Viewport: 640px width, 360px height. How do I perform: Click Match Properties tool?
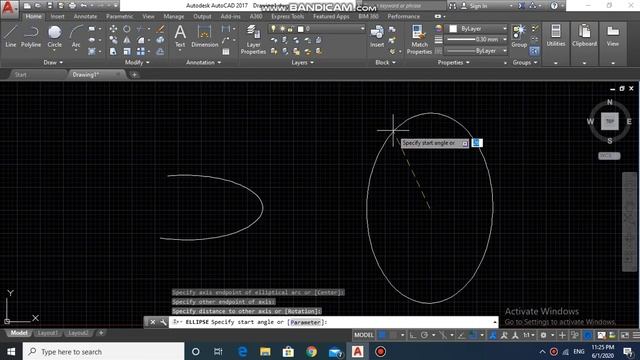[x=419, y=39]
